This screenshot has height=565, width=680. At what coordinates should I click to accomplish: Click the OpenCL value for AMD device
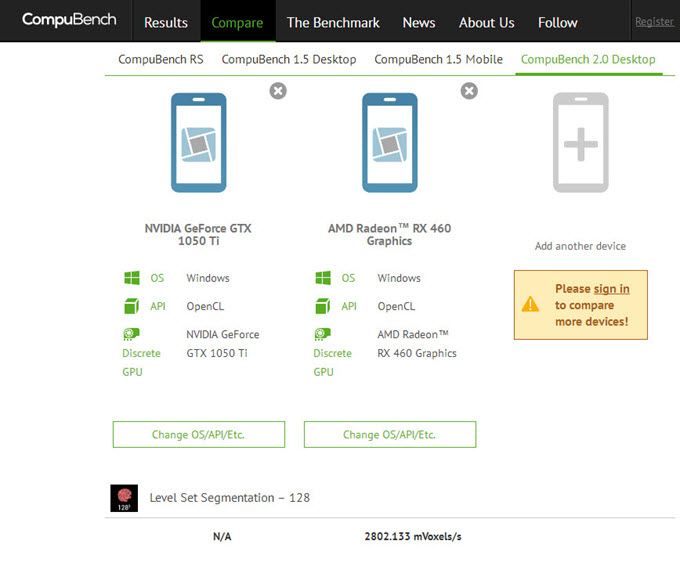pyautogui.click(x=396, y=307)
